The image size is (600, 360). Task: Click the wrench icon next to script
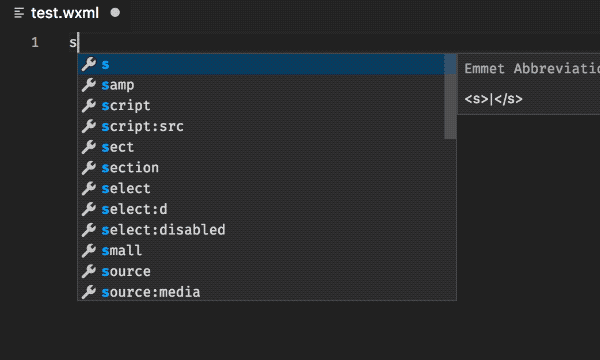tap(89, 106)
